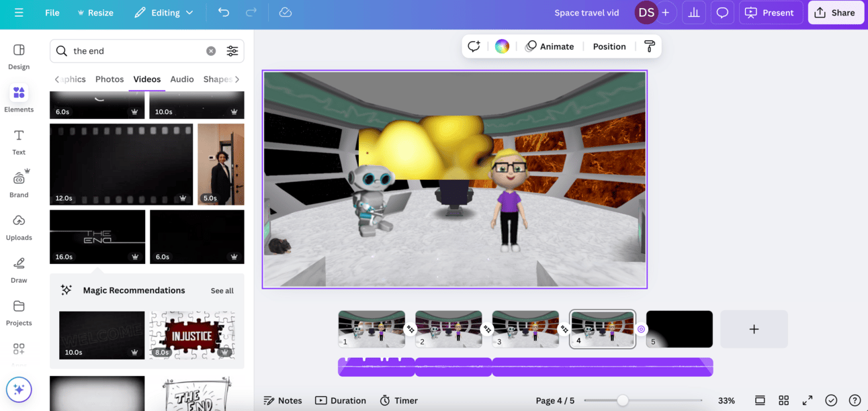Click transition icon between pages 1 and 2
This screenshot has height=411, width=868.
click(410, 329)
